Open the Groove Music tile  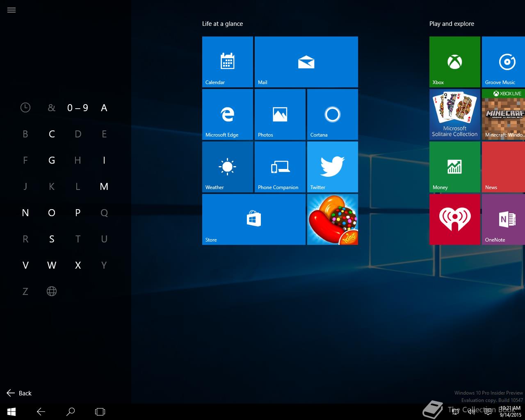[504, 62]
